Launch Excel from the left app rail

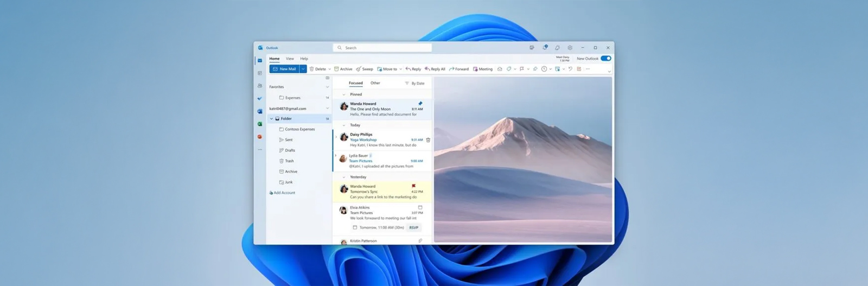(x=260, y=124)
